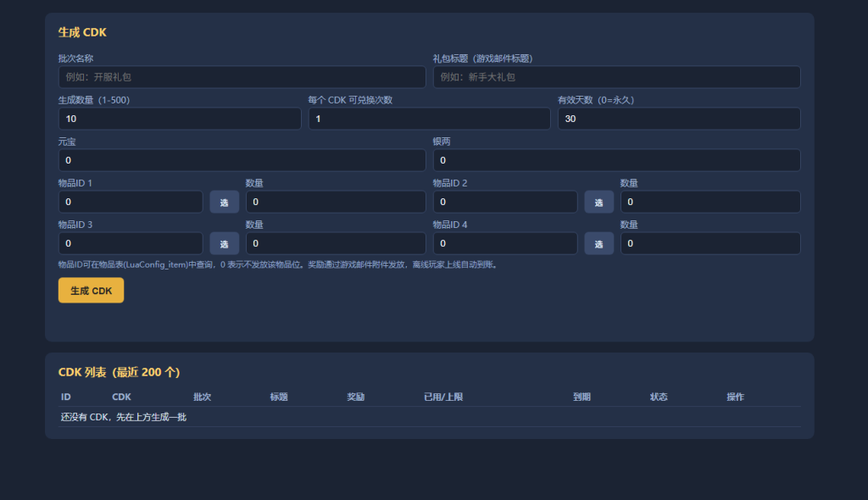Click the 物品ID 2 input field
The image size is (868, 500).
(x=505, y=202)
